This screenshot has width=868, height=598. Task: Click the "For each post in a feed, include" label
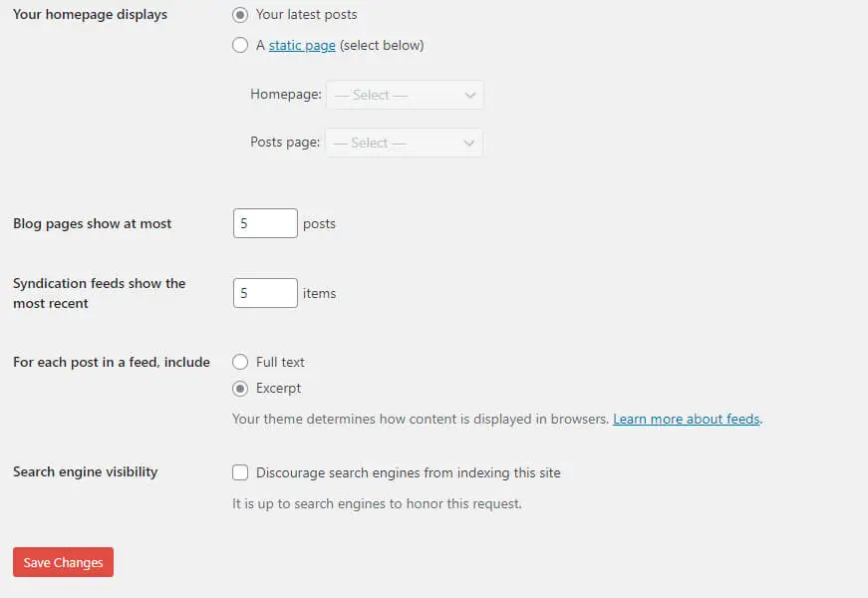point(112,362)
